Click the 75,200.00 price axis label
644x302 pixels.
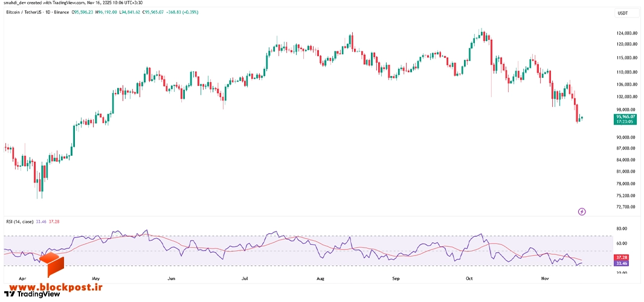click(626, 196)
